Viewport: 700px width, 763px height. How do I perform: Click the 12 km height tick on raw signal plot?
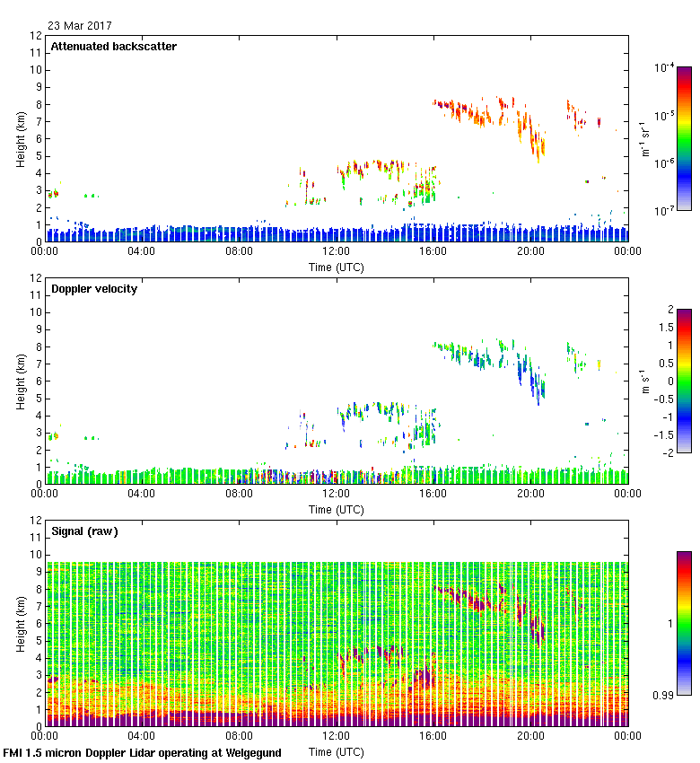(36, 521)
